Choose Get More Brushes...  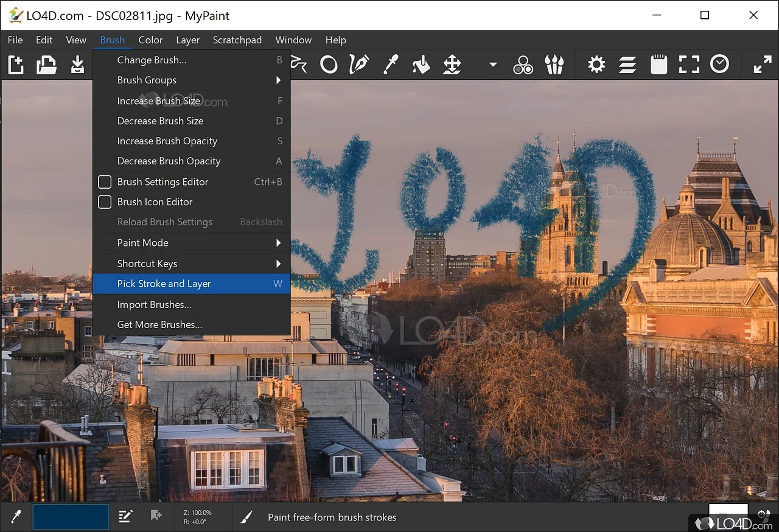tap(191, 324)
